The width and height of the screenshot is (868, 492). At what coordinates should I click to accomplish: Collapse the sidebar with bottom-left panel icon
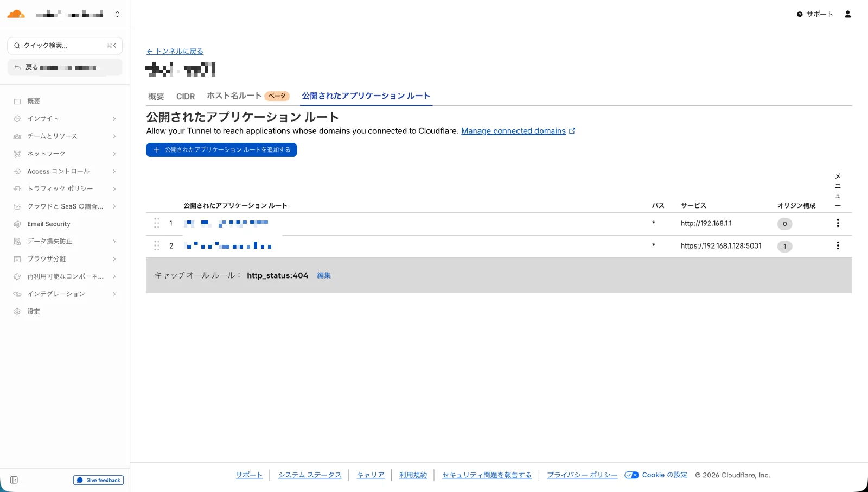[x=14, y=480]
